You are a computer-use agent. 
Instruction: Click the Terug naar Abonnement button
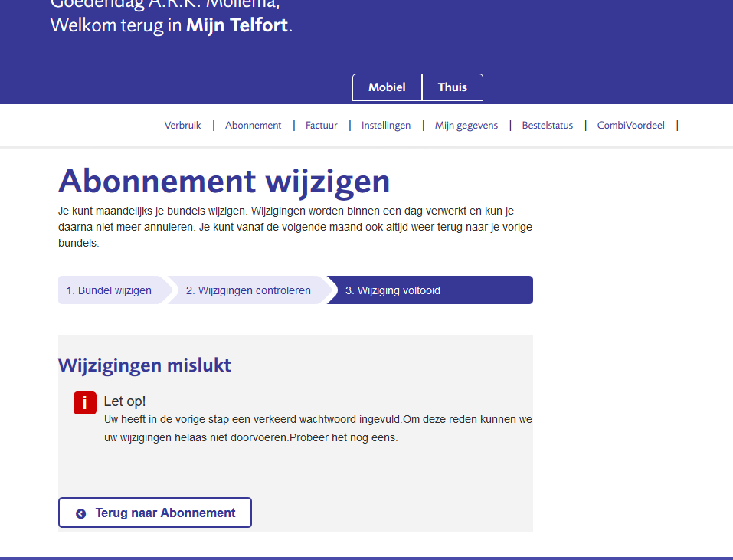(155, 513)
